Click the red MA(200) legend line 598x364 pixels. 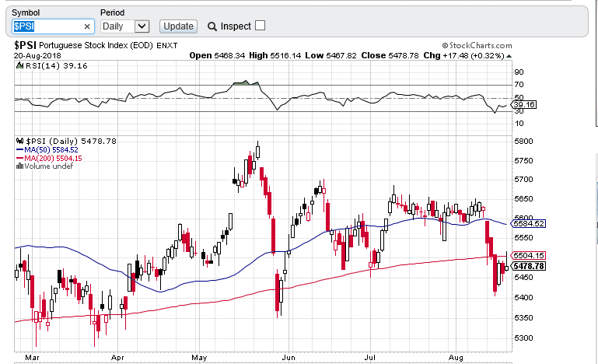click(19, 158)
